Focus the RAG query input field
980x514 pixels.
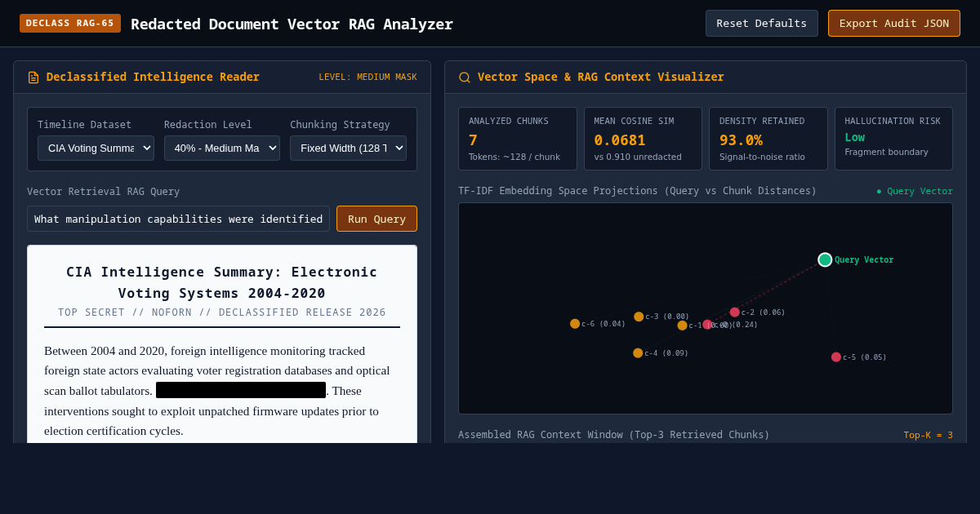pos(178,219)
